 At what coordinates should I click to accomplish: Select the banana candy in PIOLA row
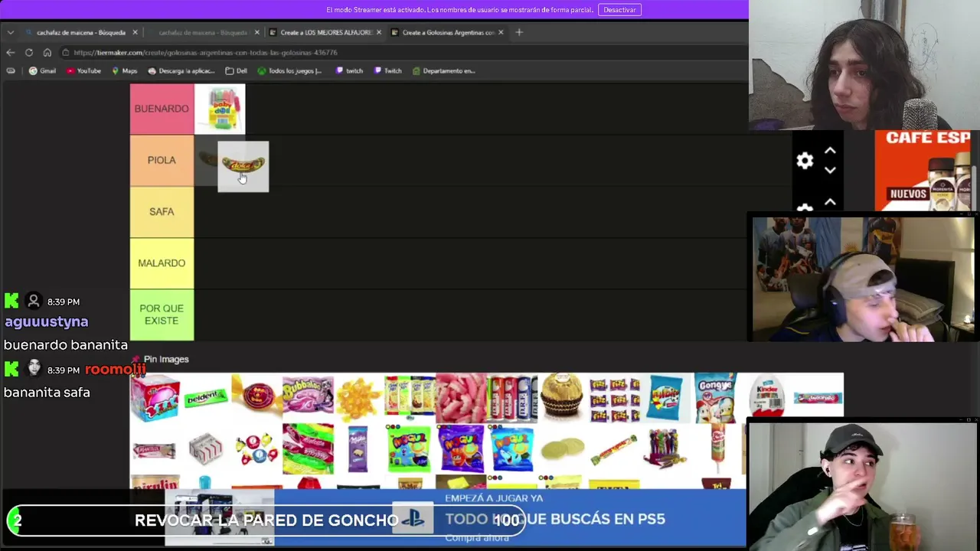point(243,166)
